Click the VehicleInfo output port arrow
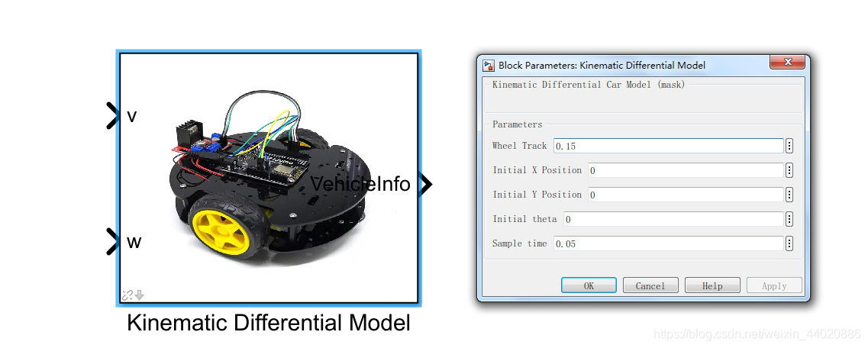 pos(425,184)
